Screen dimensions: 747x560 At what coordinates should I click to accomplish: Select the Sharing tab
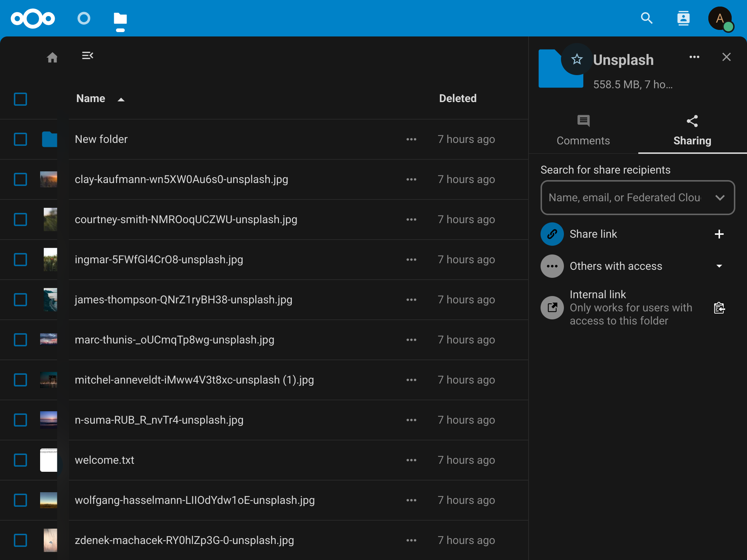coord(692,131)
